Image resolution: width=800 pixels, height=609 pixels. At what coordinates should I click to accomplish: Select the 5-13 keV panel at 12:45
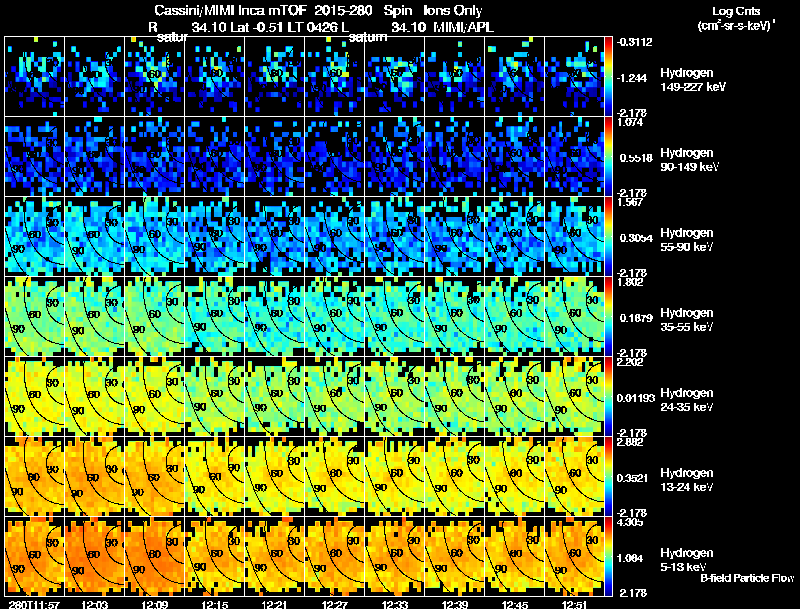[515, 557]
